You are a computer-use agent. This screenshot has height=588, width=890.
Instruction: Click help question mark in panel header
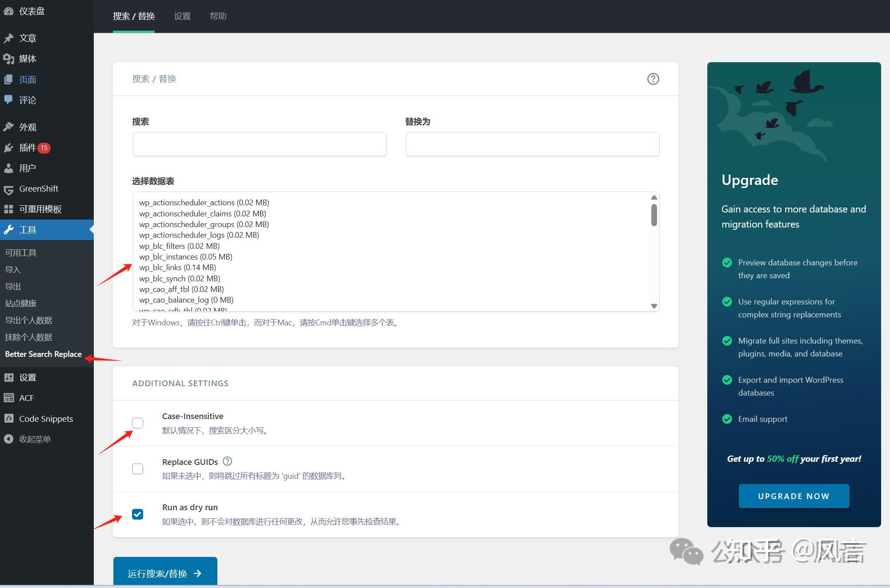point(653,79)
